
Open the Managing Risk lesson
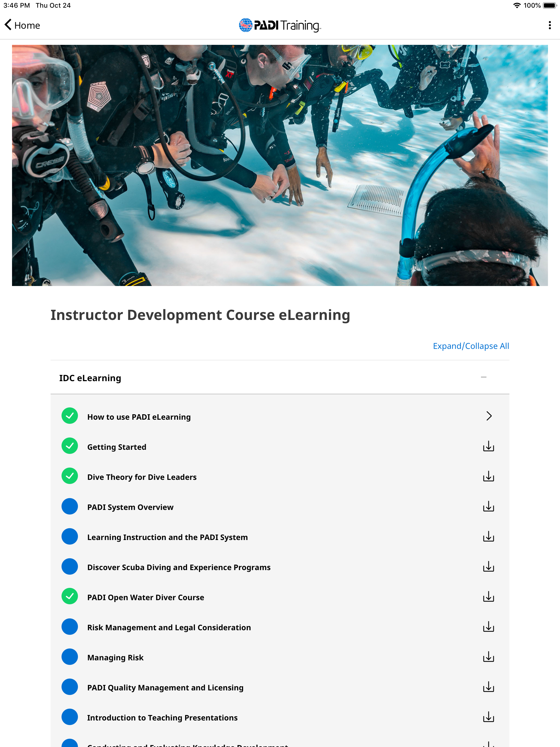(115, 658)
